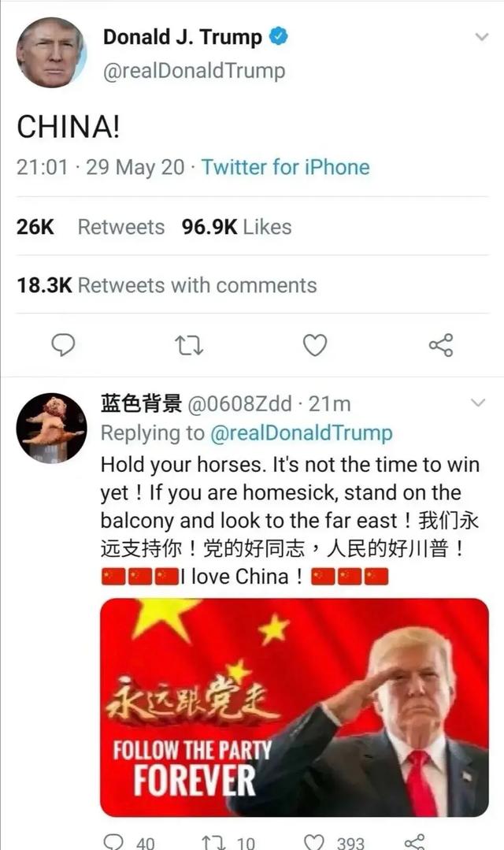View the 96.9K Likes list
Image resolution: width=504 pixels, height=850 pixels.
coord(236,227)
